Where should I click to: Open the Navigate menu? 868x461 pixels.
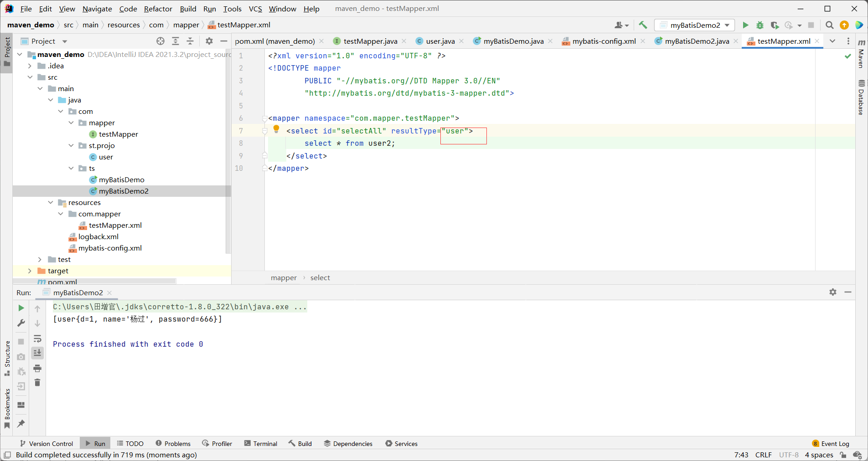97,9
